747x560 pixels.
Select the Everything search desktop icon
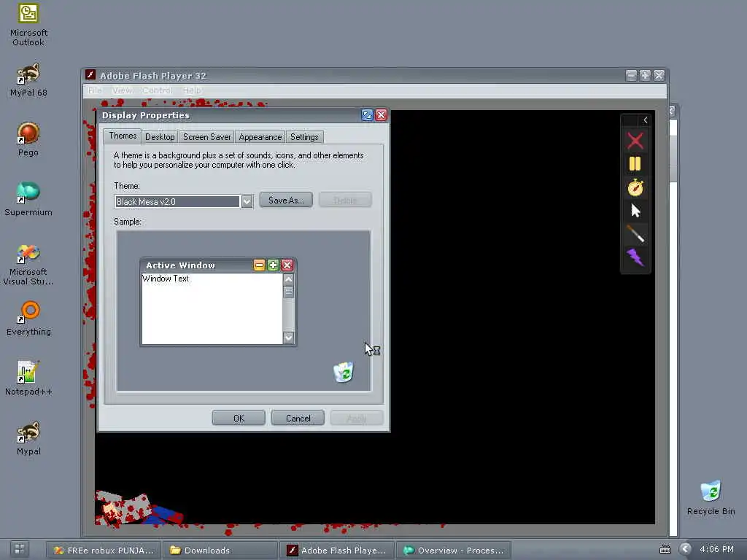pyautogui.click(x=28, y=318)
